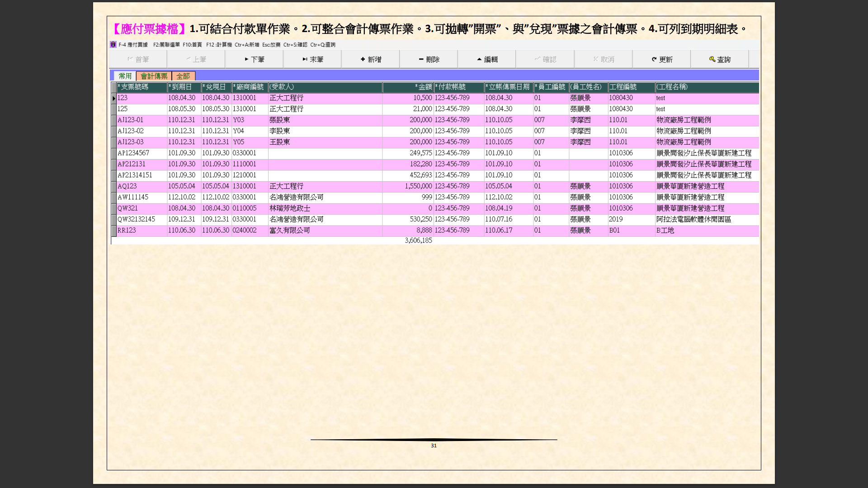868x488 pixels.
Task: Click the 兌現日 column header
Action: [216, 87]
